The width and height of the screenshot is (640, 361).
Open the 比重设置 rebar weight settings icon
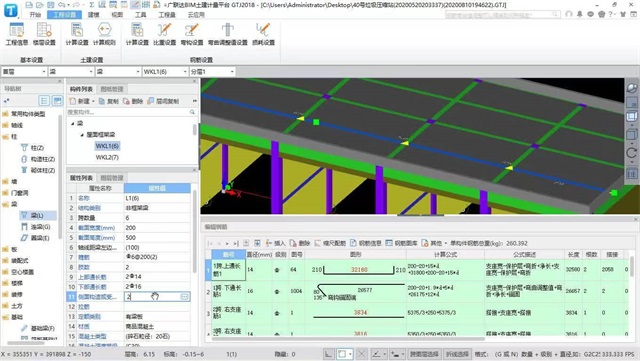point(164,34)
